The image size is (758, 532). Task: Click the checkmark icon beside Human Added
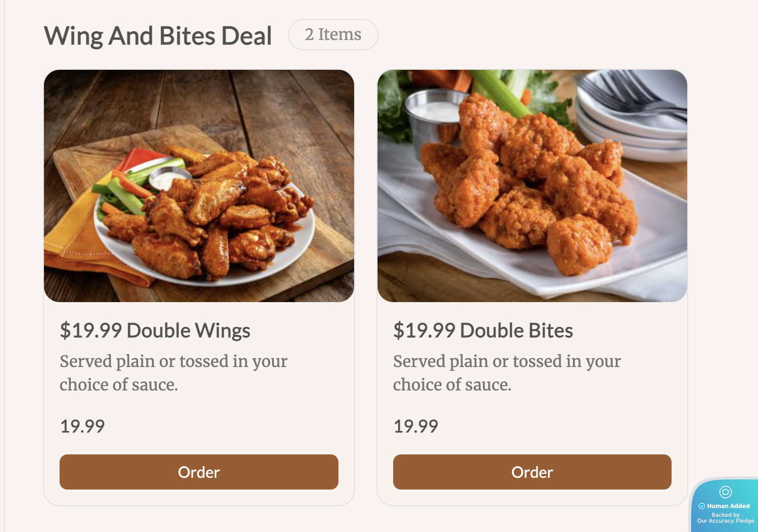[x=702, y=506]
